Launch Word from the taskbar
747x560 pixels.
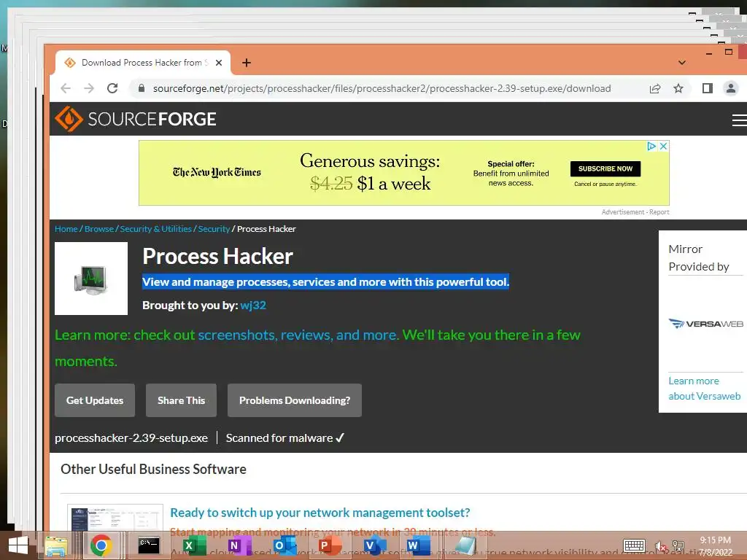[418, 545]
